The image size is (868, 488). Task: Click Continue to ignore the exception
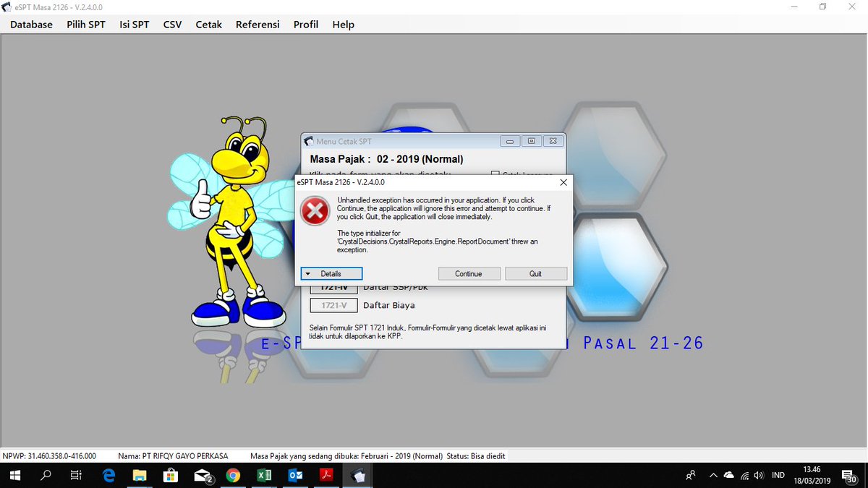click(x=469, y=273)
